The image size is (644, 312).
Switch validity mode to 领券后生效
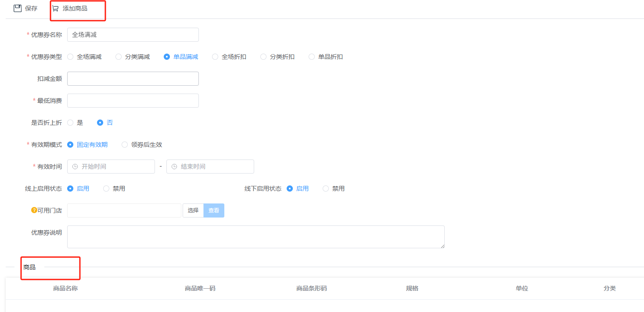[x=125, y=145]
